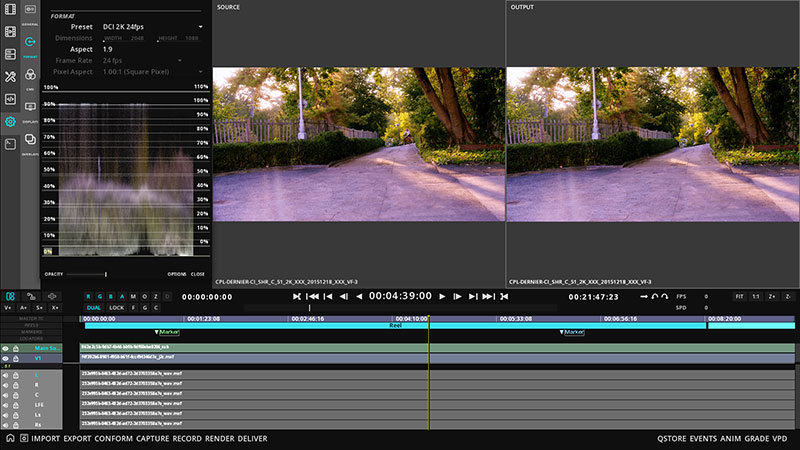The width and height of the screenshot is (800, 450).
Task: Mute the LFE audio track speaker
Action: point(6,405)
